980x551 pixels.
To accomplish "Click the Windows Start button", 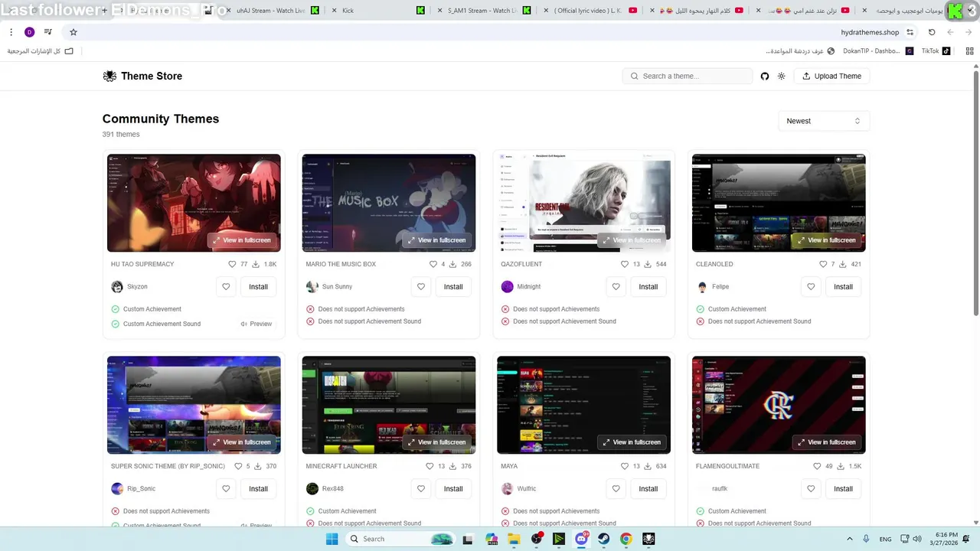I will point(332,539).
